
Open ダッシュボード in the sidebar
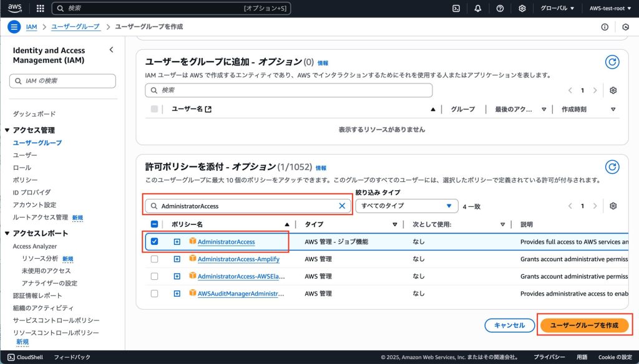[34, 114]
